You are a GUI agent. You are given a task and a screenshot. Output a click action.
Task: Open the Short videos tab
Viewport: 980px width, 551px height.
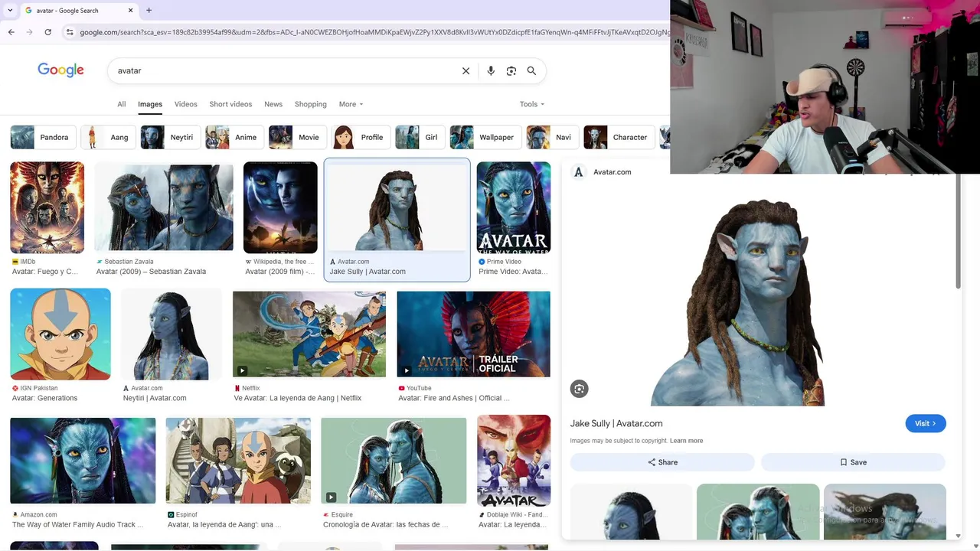[230, 104]
